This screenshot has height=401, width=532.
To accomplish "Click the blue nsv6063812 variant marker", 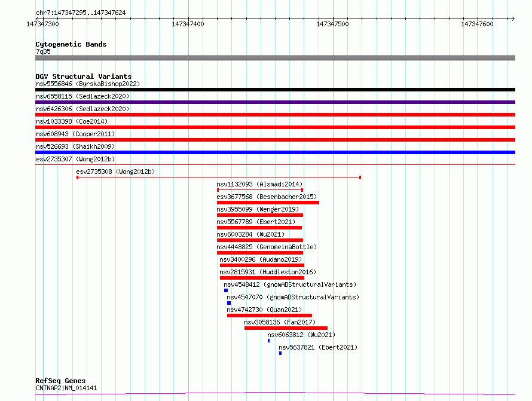I will tap(269, 341).
